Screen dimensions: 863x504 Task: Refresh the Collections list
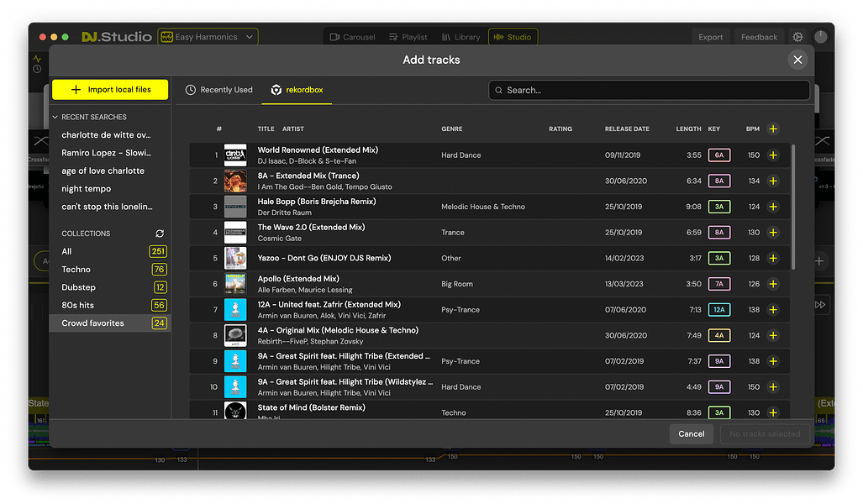[160, 234]
